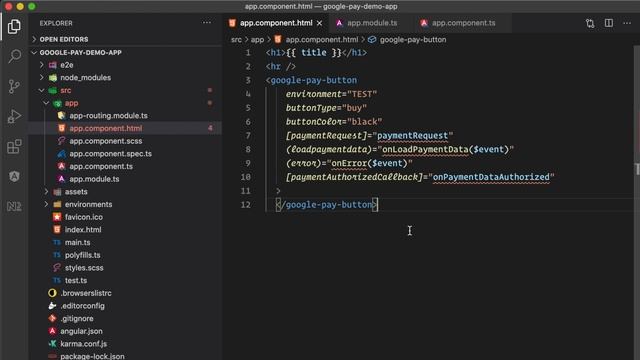Open styles.scss file
Viewport: 640px width, 360px height.
point(84,268)
